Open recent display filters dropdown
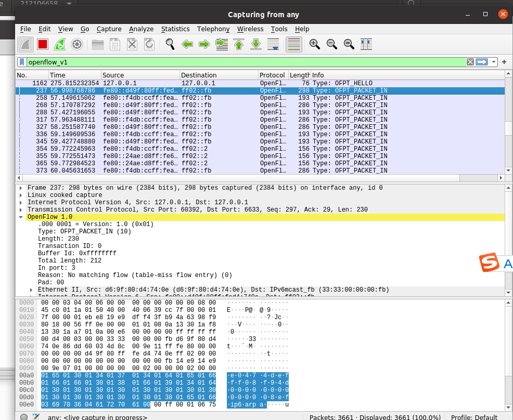This screenshot has height=420, width=513. (493, 62)
